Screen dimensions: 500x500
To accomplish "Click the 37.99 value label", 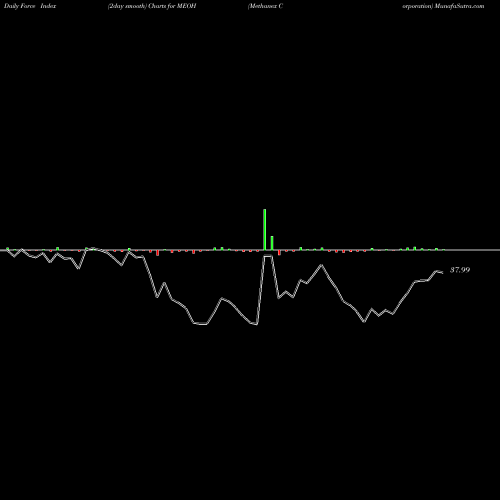I will pos(460,270).
